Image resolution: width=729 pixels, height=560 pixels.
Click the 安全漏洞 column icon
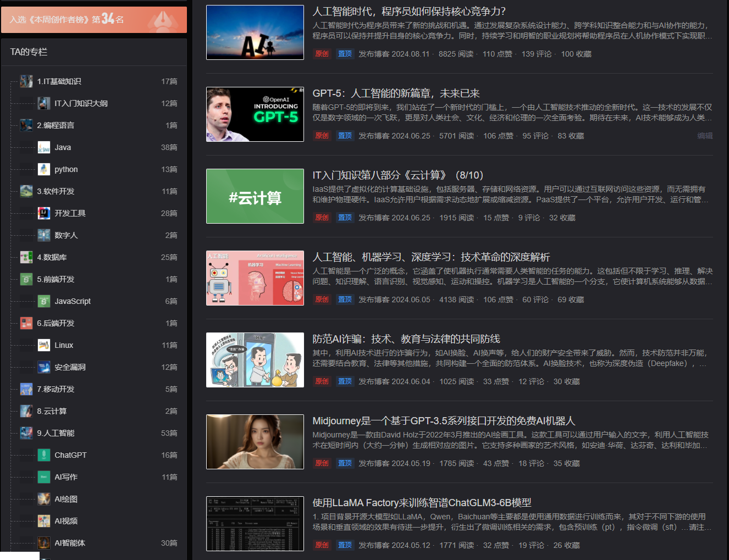coord(44,367)
